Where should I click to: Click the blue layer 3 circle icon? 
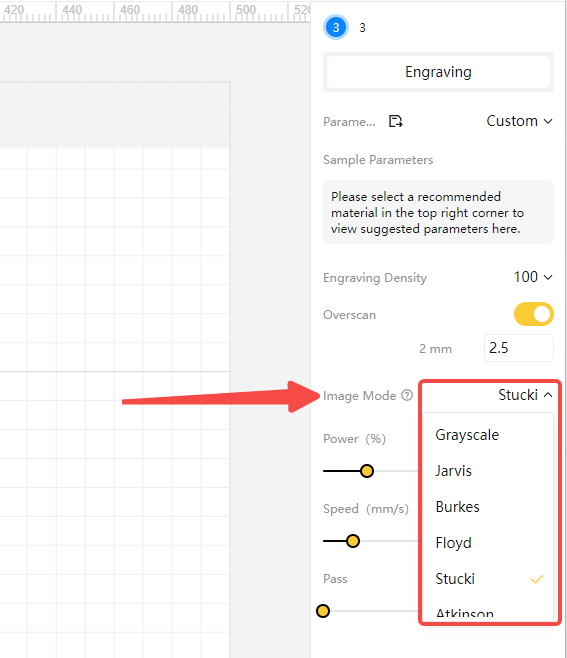point(336,27)
